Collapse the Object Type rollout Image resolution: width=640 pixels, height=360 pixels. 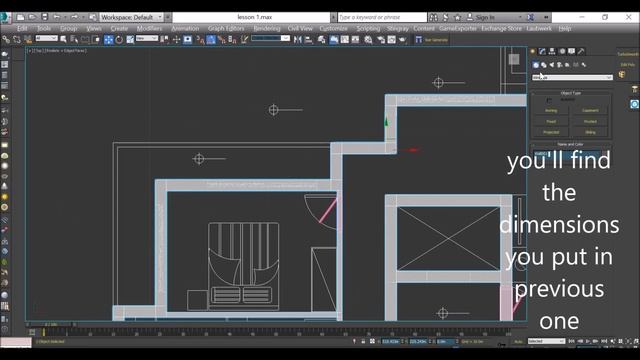pos(571,93)
